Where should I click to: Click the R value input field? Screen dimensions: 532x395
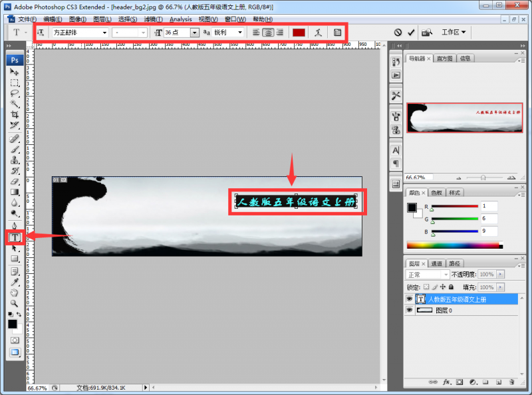[x=489, y=206]
